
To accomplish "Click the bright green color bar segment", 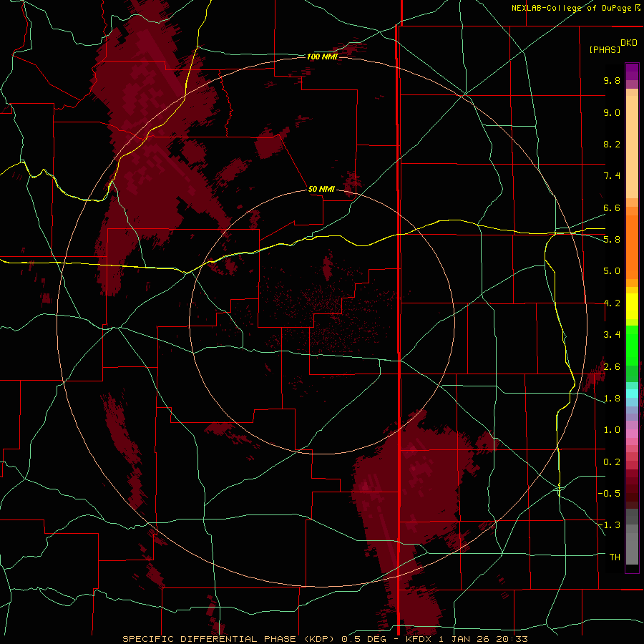I will tap(632, 345).
